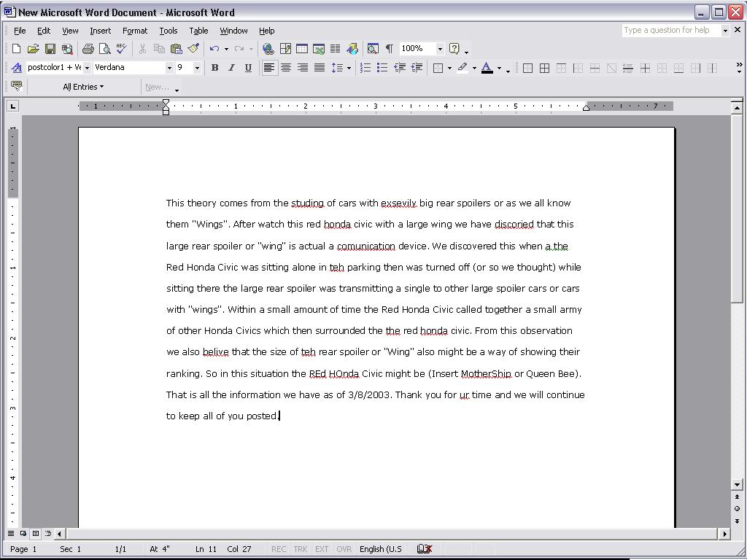Click the Increase Indent icon
747x560 pixels.
click(417, 68)
